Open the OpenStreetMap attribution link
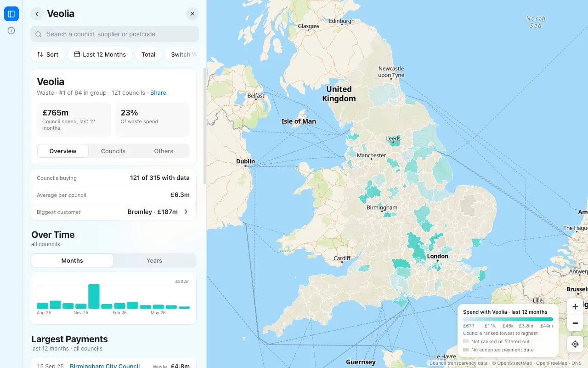Viewport: 588px width, 368px height. tap(511, 363)
